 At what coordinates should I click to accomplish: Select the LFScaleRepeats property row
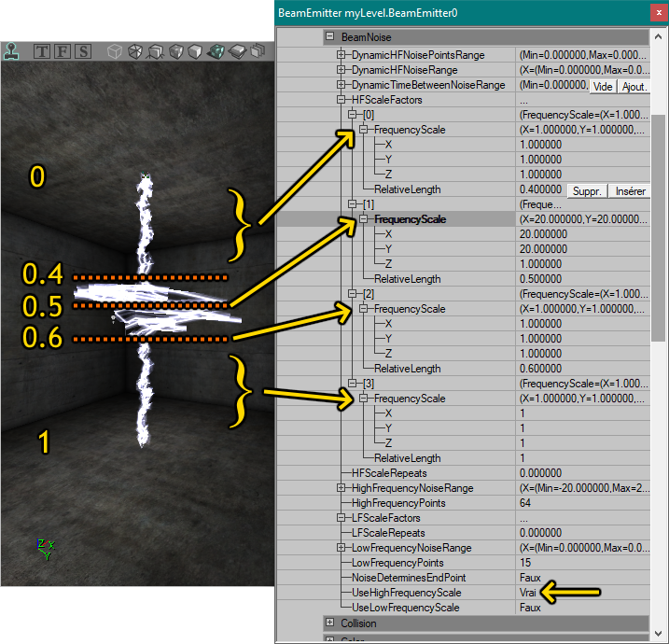[x=464, y=533]
